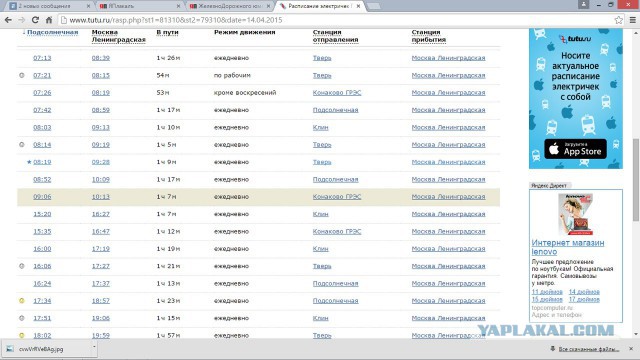Viewport: 640px width, 360px height.
Task: Click the Интернет магазин lenovo ad link
Action: (x=568, y=247)
